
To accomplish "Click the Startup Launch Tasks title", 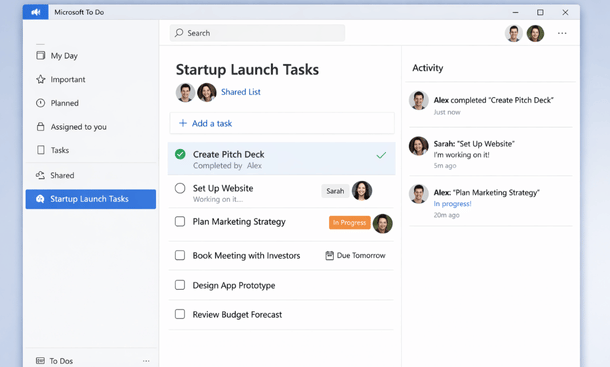I will (x=247, y=70).
